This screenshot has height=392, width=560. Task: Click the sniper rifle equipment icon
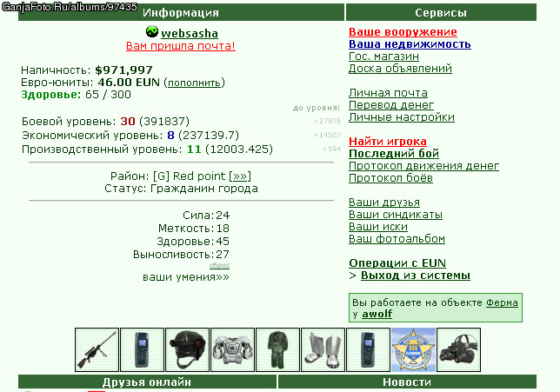97,350
